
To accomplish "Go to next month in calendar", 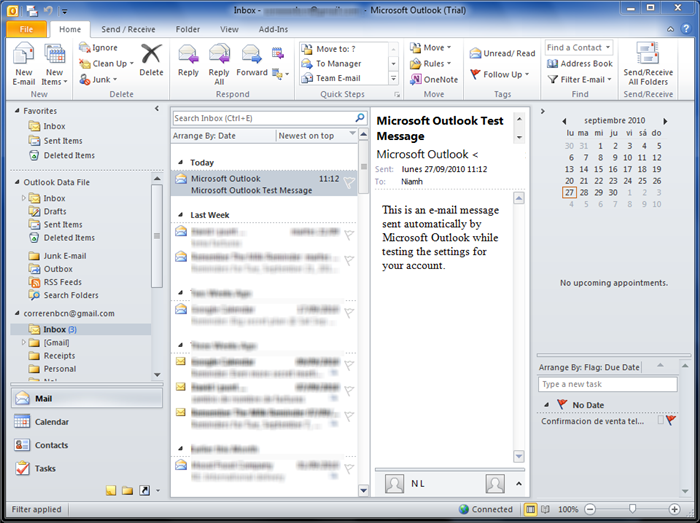I will tap(665, 121).
